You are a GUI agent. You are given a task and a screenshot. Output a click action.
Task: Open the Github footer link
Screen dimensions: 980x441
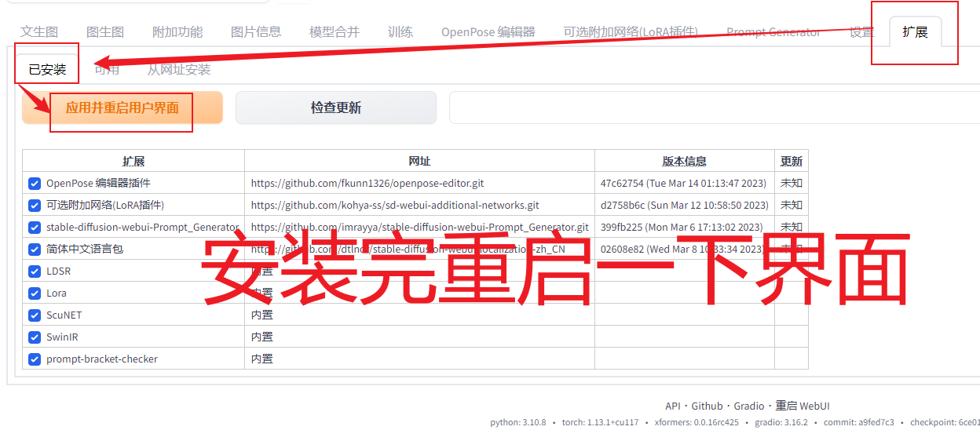(x=707, y=406)
